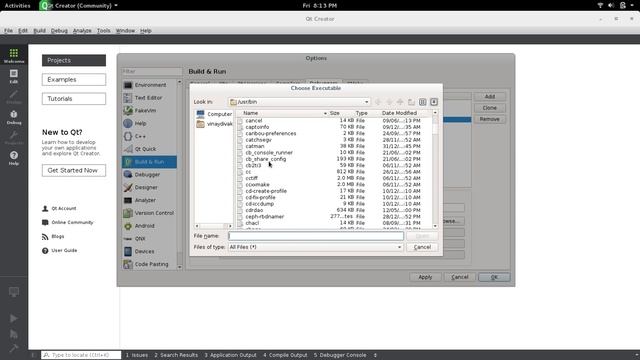Click Add in Options dialog
The height and width of the screenshot is (360, 640).
click(489, 97)
